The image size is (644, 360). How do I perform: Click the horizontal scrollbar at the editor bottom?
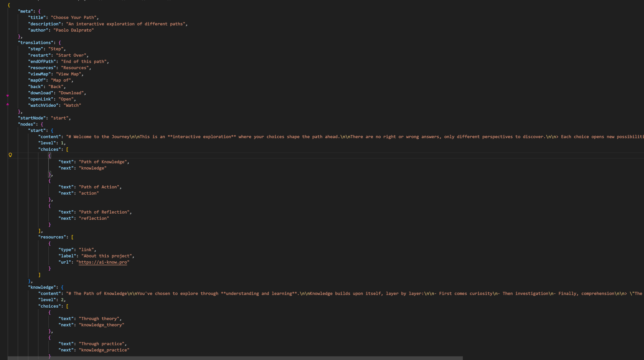pyautogui.click(x=235, y=358)
